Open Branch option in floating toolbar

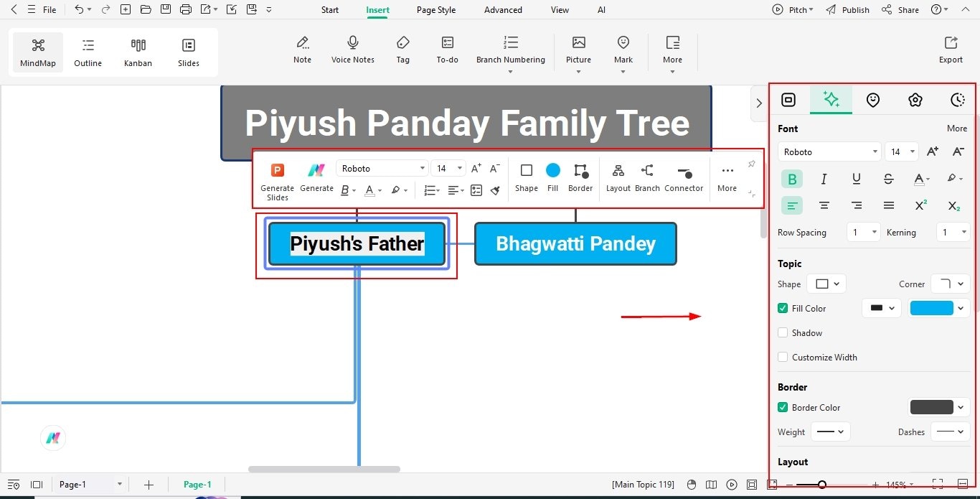647,177
